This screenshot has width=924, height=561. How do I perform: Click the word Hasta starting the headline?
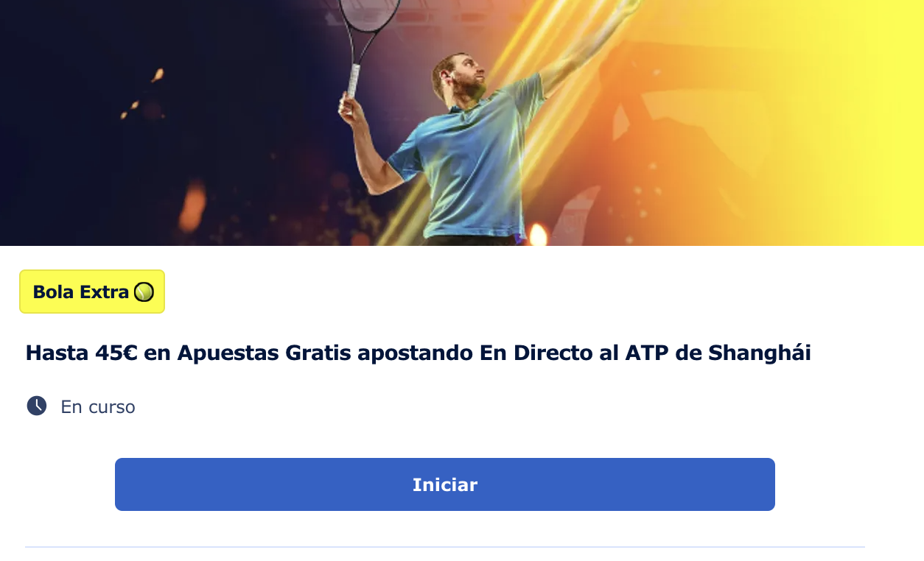tap(57, 353)
